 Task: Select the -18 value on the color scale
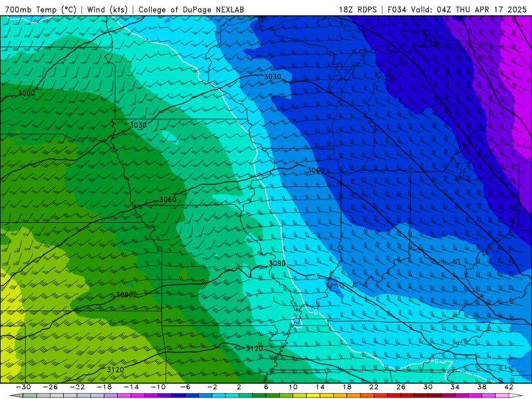pyautogui.click(x=104, y=387)
